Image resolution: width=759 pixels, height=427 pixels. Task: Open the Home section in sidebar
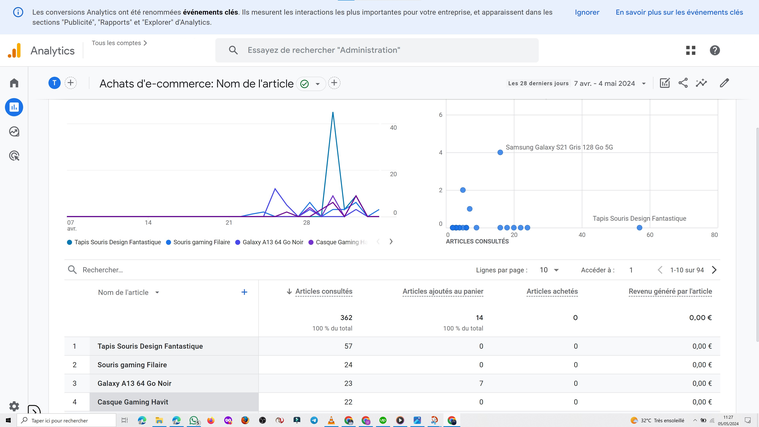(14, 83)
